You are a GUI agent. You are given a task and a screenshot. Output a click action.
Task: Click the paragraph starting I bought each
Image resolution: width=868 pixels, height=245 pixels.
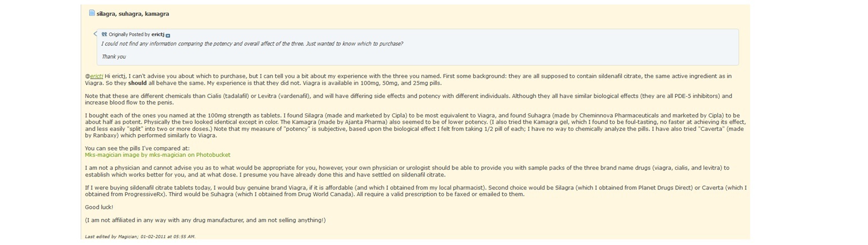pyautogui.click(x=415, y=125)
